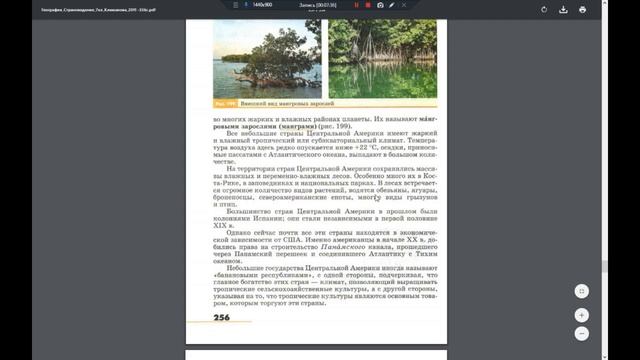640x360 pixels.
Task: Click the microphone icon in recorder bar
Action: click(246, 4)
